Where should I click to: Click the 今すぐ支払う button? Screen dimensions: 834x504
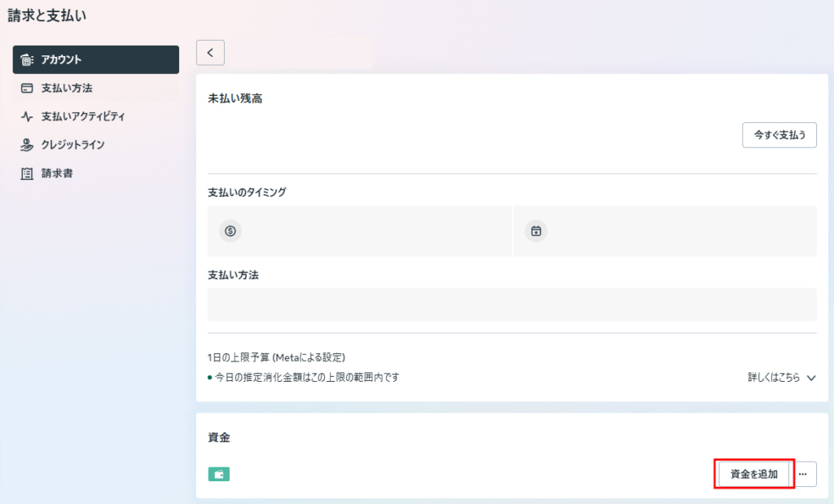tap(779, 135)
